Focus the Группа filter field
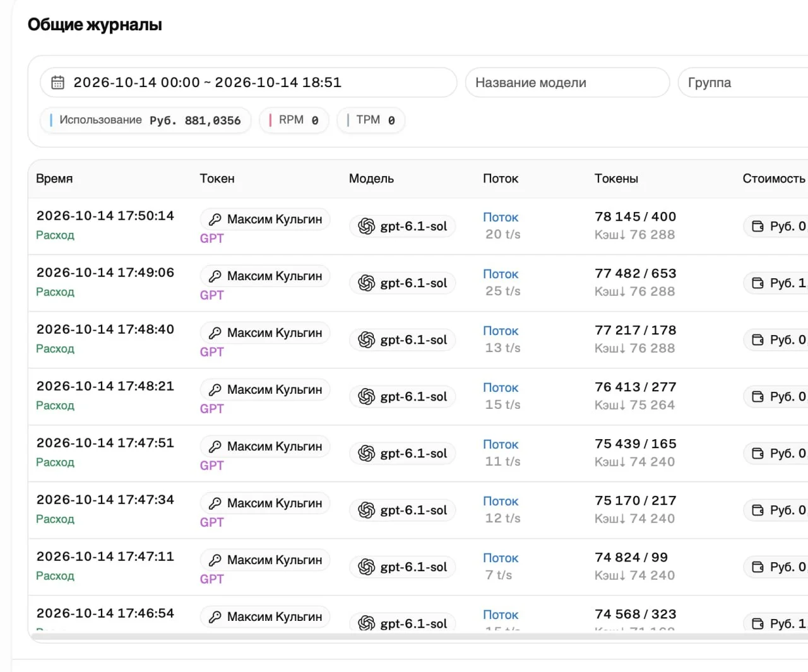This screenshot has width=808, height=672. pos(743,83)
